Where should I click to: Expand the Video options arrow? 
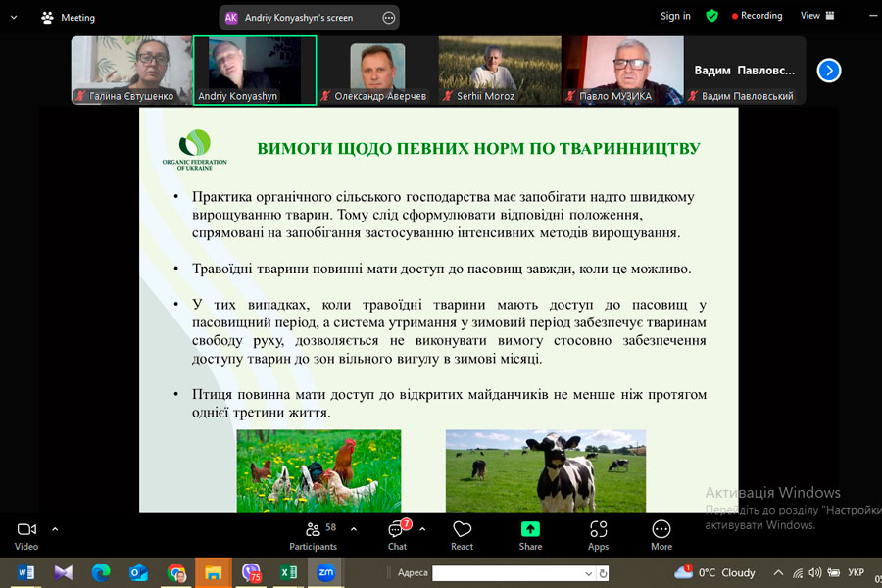click(x=55, y=529)
